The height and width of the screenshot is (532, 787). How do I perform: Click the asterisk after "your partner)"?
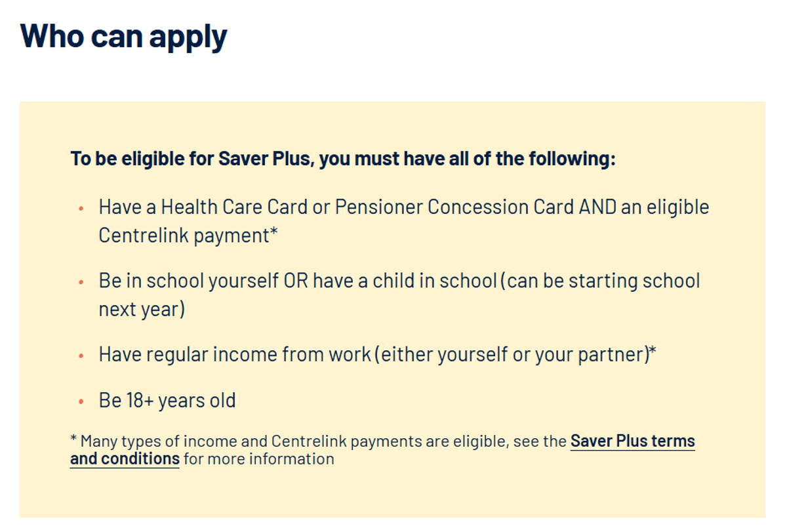[653, 350]
